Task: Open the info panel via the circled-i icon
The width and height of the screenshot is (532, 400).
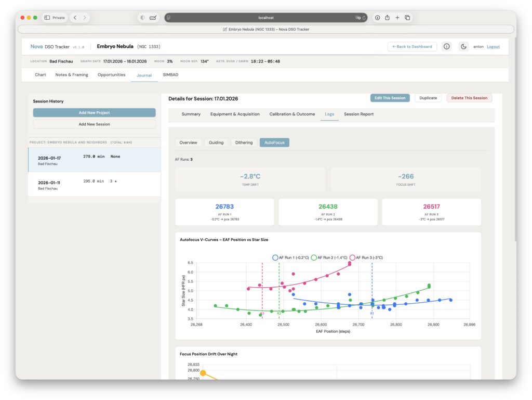Action: 446,46
